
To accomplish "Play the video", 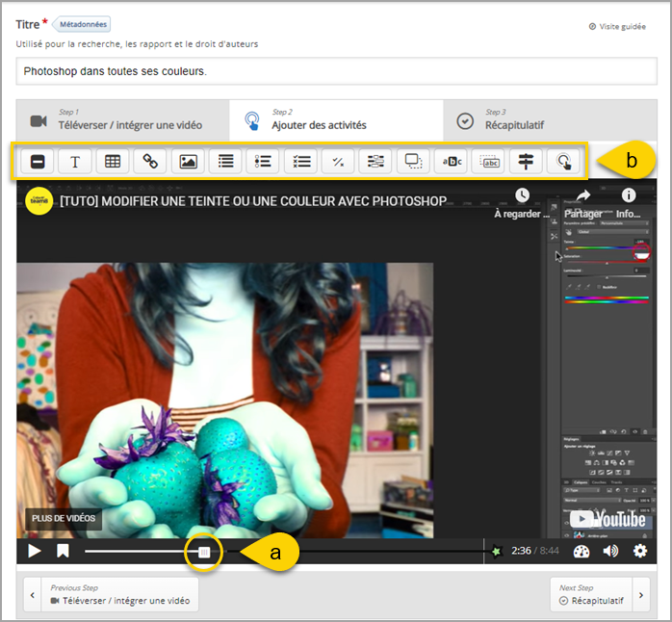I will 35,551.
